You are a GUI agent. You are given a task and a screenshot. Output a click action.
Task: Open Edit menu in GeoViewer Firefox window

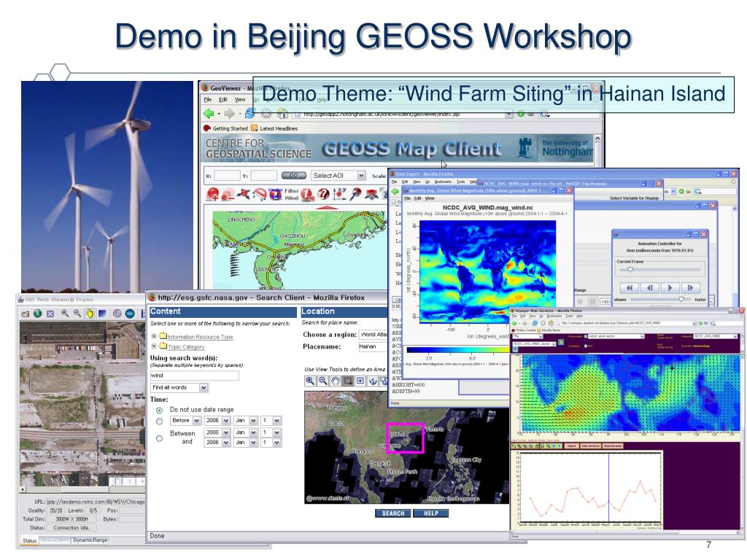[223, 99]
